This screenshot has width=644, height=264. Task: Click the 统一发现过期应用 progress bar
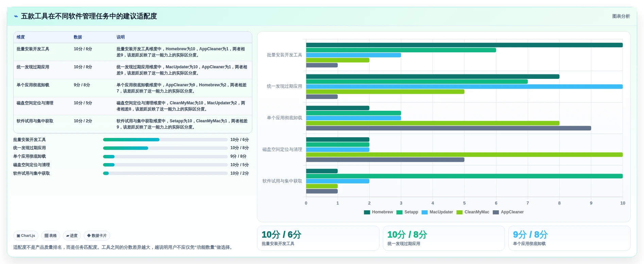(x=165, y=148)
